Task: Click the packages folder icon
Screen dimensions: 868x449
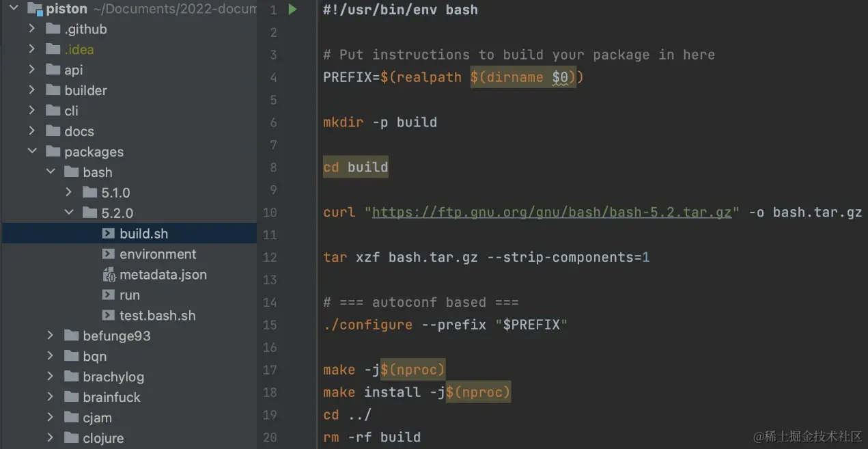Action: 53,152
